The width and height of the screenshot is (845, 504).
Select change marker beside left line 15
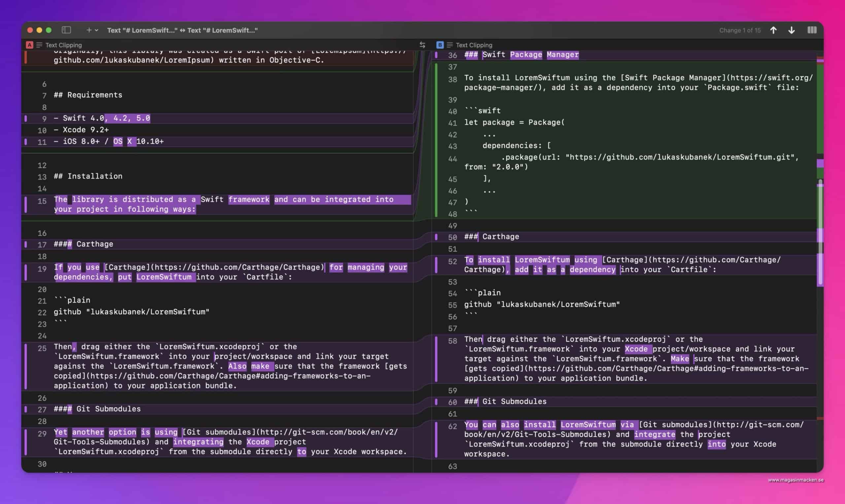point(25,204)
